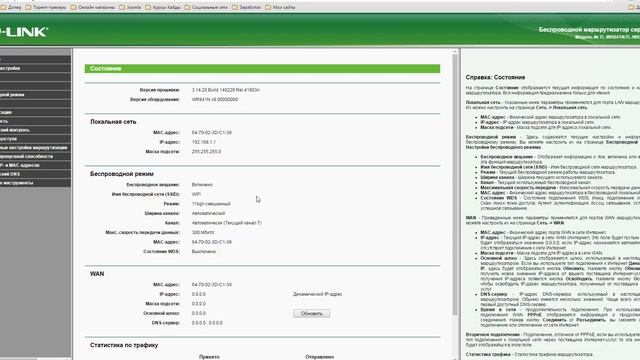Open the dynamic DNS sidebar item
640x360 pixels.
(35, 174)
